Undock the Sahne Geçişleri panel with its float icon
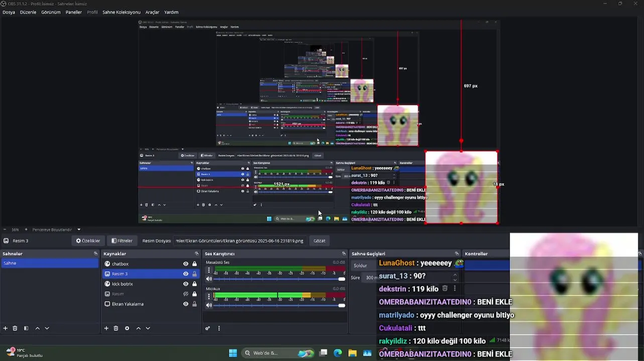644x361 pixels. 457,254
